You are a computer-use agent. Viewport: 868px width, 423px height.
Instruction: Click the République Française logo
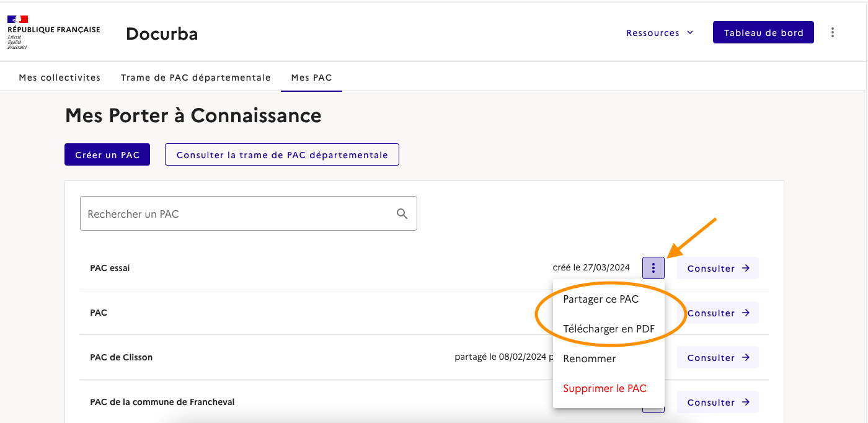(x=53, y=33)
